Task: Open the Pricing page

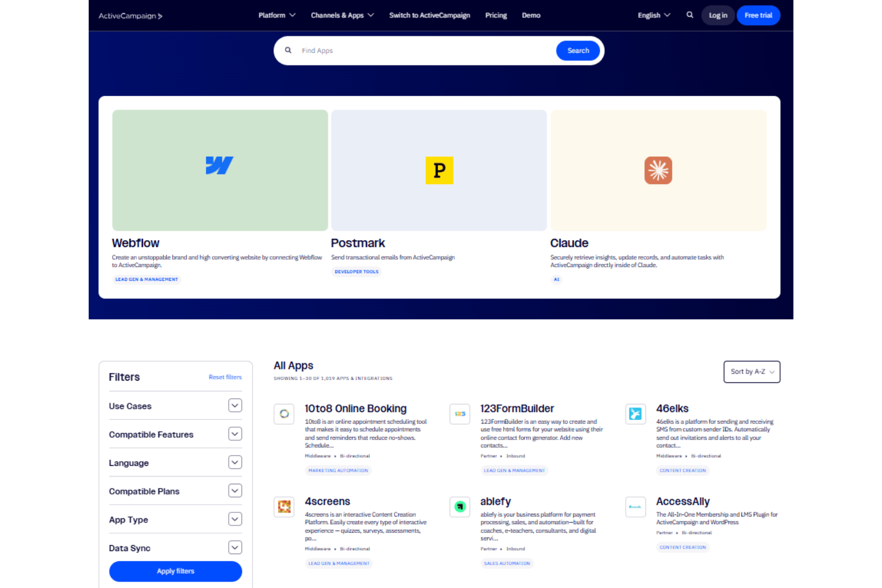Action: click(496, 15)
